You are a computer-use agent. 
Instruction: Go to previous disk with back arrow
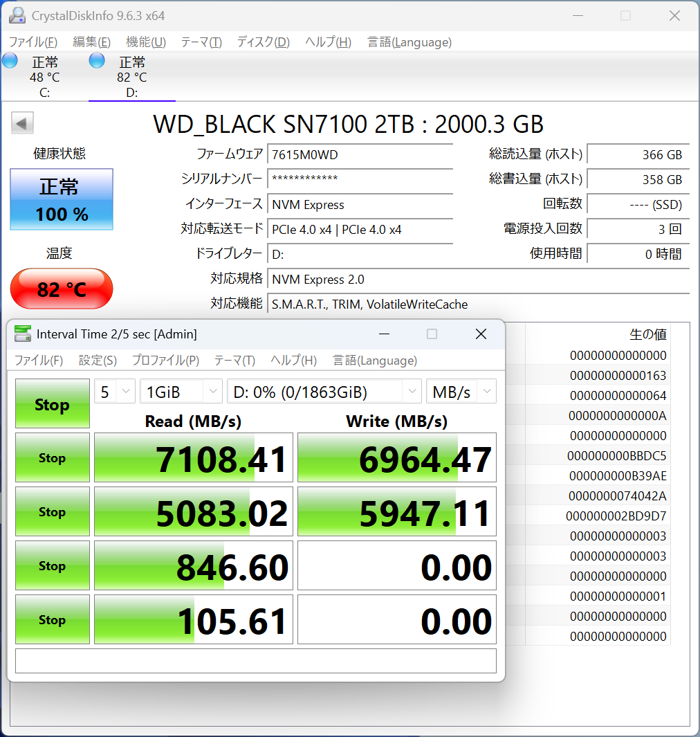pos(23,123)
